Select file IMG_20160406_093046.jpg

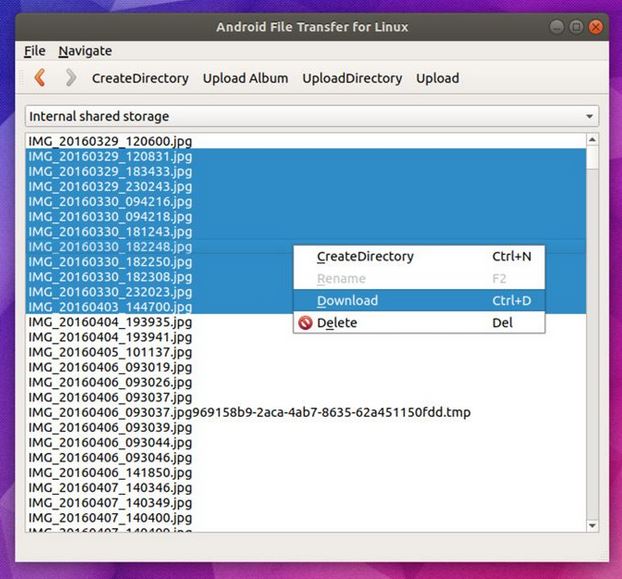tap(305, 458)
